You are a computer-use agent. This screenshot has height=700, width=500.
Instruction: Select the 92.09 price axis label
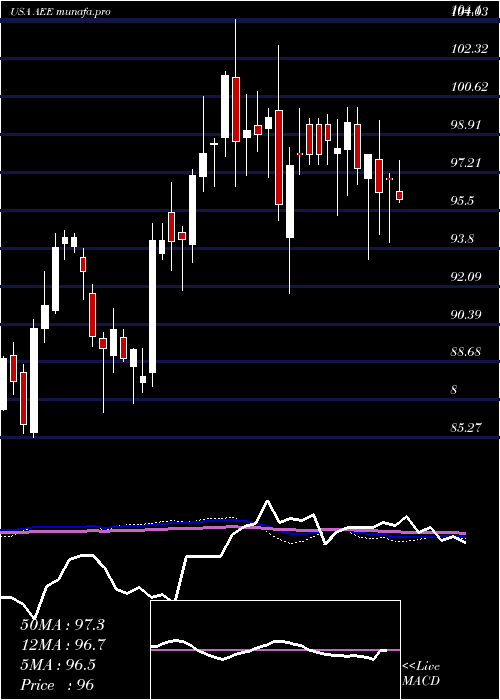pyautogui.click(x=466, y=277)
